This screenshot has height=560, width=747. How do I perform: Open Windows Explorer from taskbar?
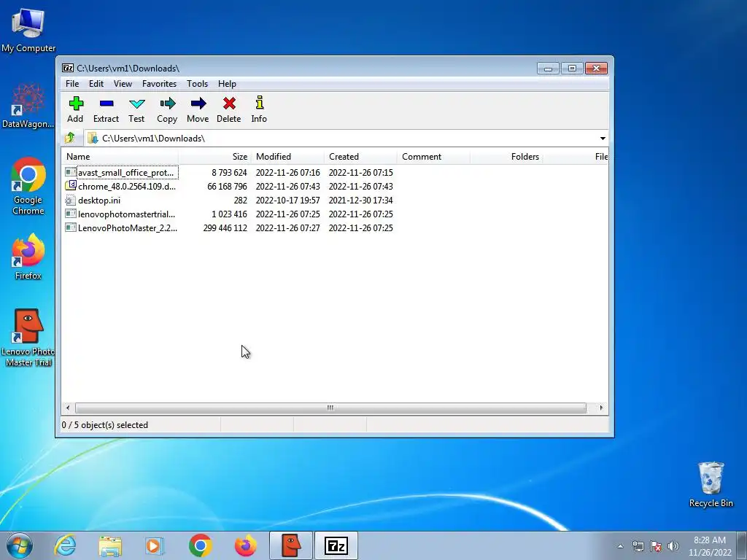pyautogui.click(x=110, y=545)
